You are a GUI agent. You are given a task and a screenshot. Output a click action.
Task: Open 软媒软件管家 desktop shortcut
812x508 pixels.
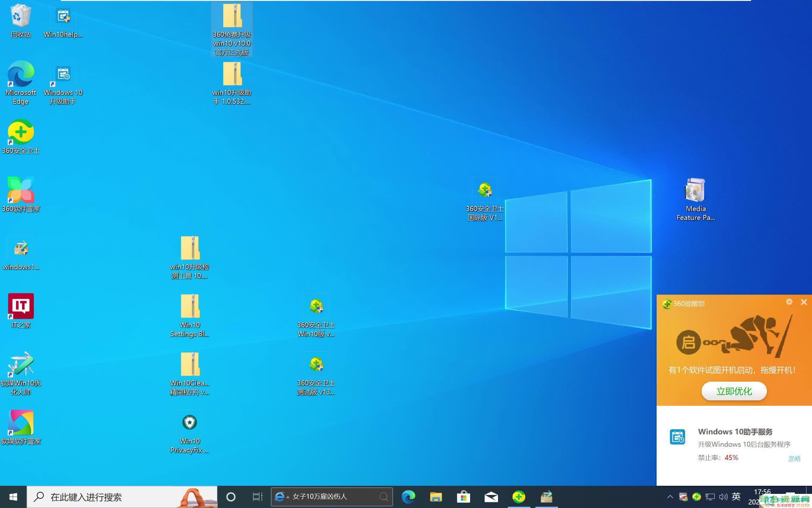(20, 428)
